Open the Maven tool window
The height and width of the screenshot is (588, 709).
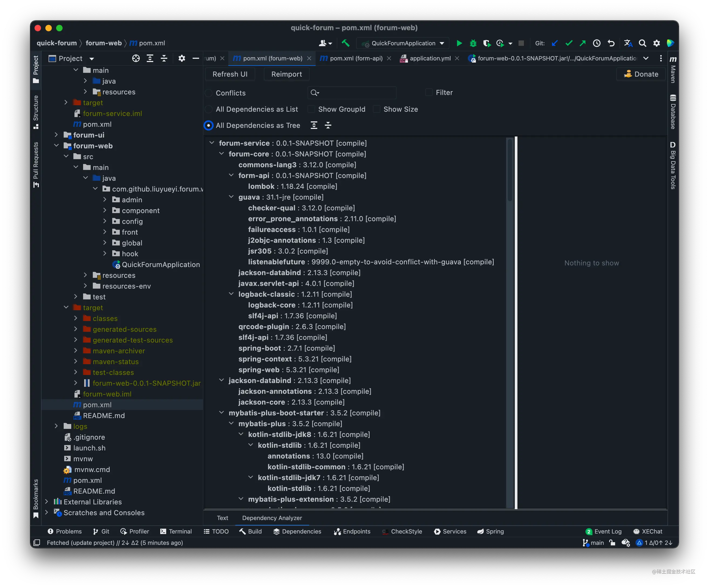(673, 69)
